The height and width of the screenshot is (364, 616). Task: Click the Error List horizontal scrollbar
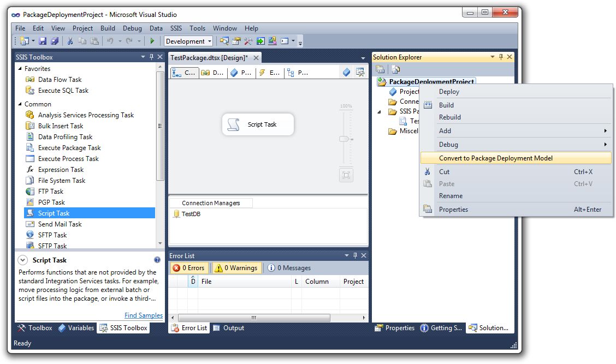point(254,318)
